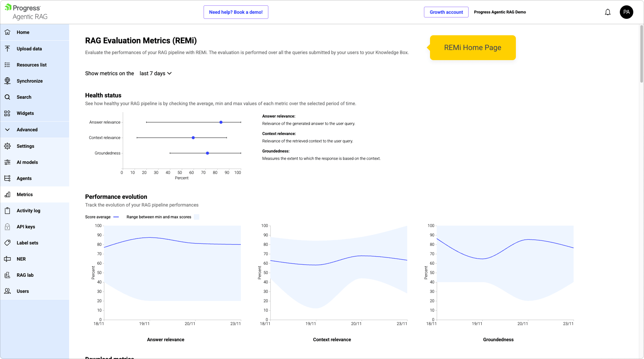Click the PA user avatar
Screen dimensions: 644x359
626,12
